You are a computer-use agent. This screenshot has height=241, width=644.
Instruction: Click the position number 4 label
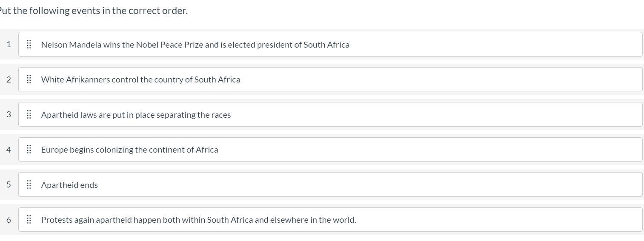9,150
